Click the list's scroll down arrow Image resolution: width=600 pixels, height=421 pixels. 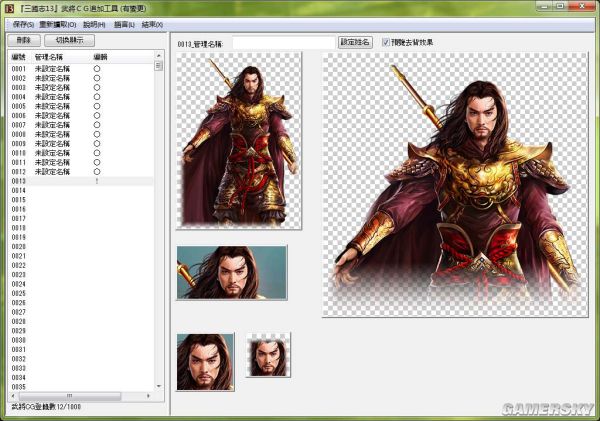coord(158,385)
